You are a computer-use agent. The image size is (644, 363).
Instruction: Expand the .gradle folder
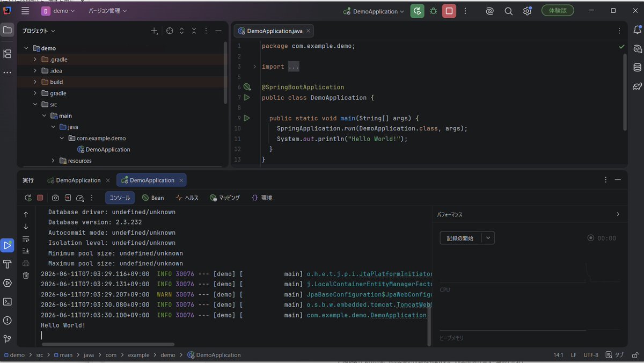pyautogui.click(x=35, y=60)
